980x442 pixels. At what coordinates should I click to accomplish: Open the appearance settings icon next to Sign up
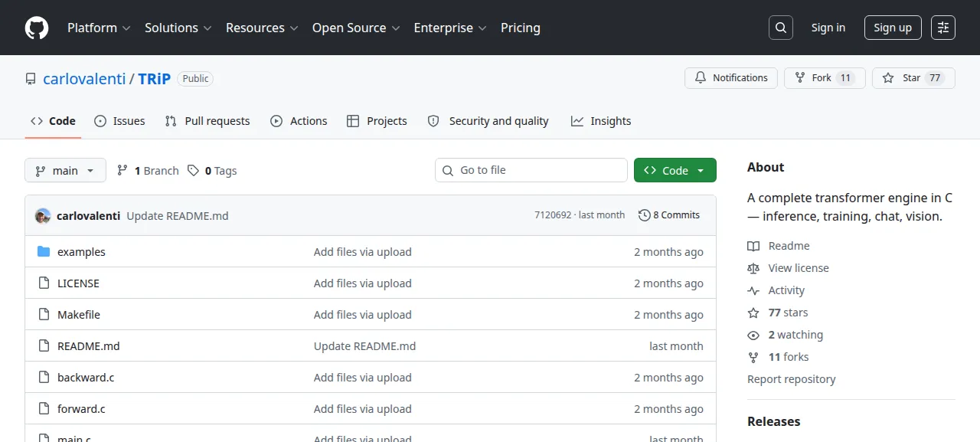943,28
